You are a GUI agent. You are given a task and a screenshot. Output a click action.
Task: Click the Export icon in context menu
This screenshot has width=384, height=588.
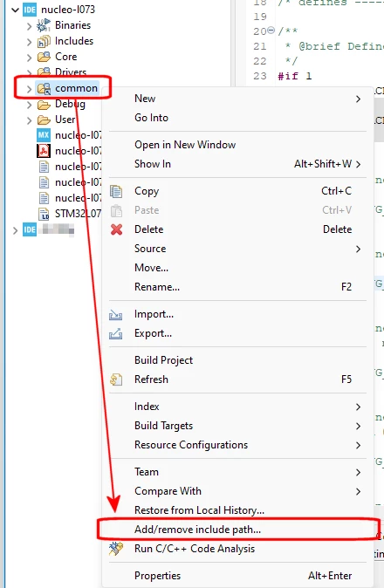click(115, 333)
